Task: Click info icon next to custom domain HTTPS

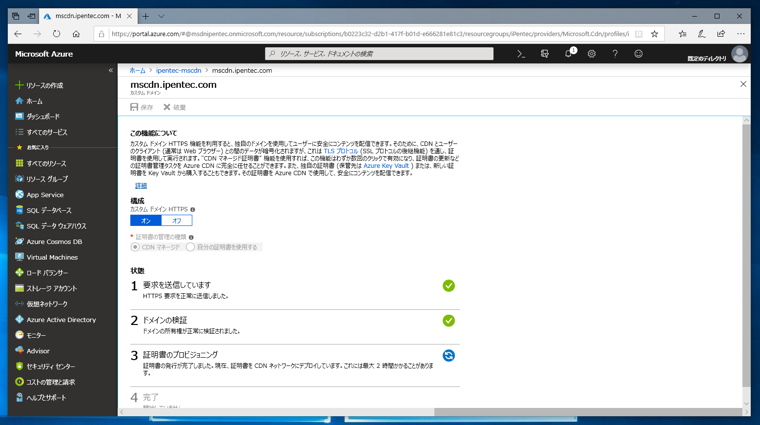Action: click(x=192, y=209)
